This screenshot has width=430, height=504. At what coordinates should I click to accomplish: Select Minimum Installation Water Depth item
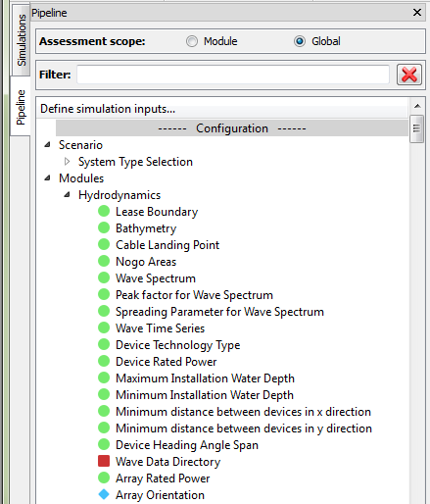coord(205,395)
